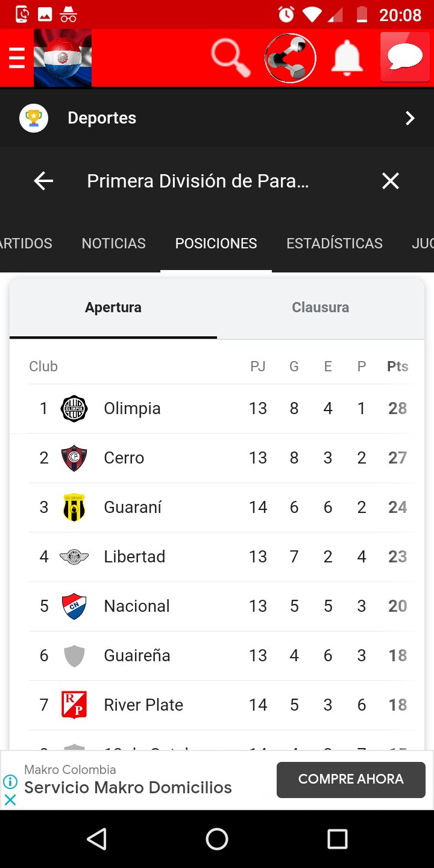Image resolution: width=434 pixels, height=868 pixels.
Task: Open the hamburger menu
Action: tap(16, 58)
